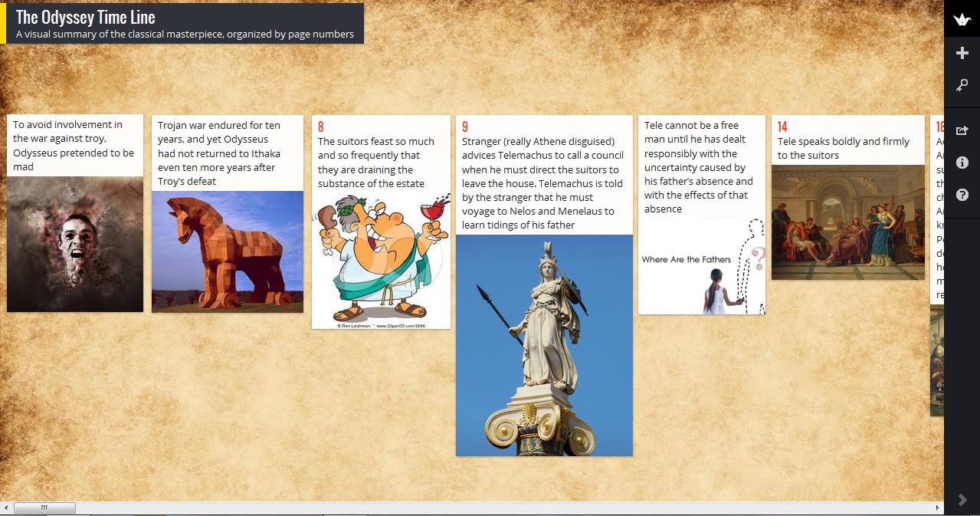Viewport: 980px width, 516px height.
Task: Open the Trojan horse image
Action: click(x=228, y=251)
